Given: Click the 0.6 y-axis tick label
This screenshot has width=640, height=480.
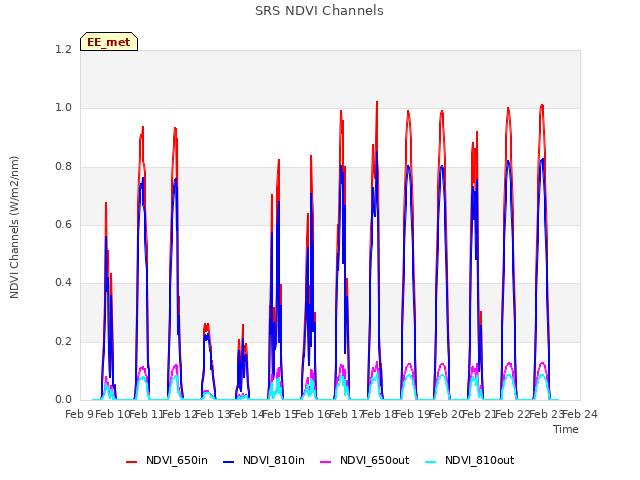Looking at the screenshot, I should (x=63, y=224).
